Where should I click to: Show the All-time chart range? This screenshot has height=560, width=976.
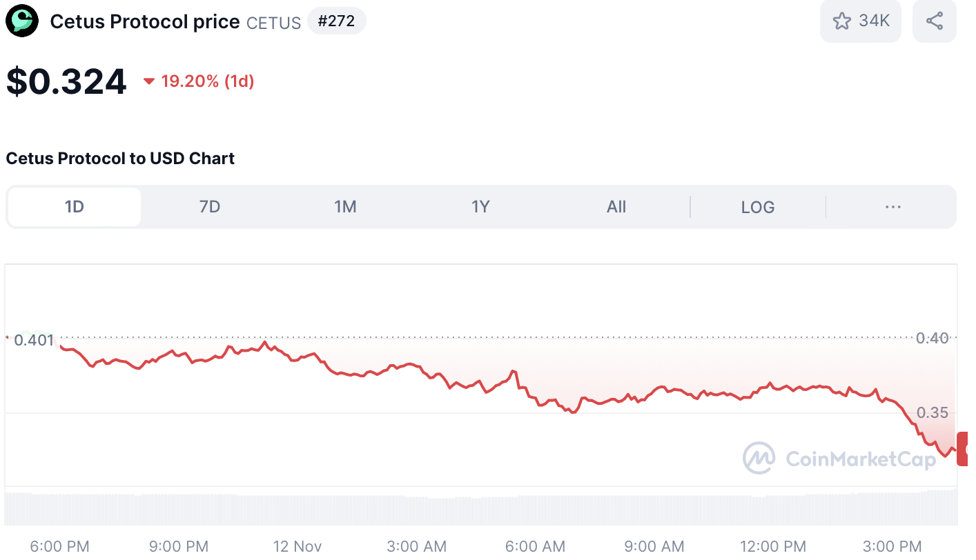tap(616, 207)
